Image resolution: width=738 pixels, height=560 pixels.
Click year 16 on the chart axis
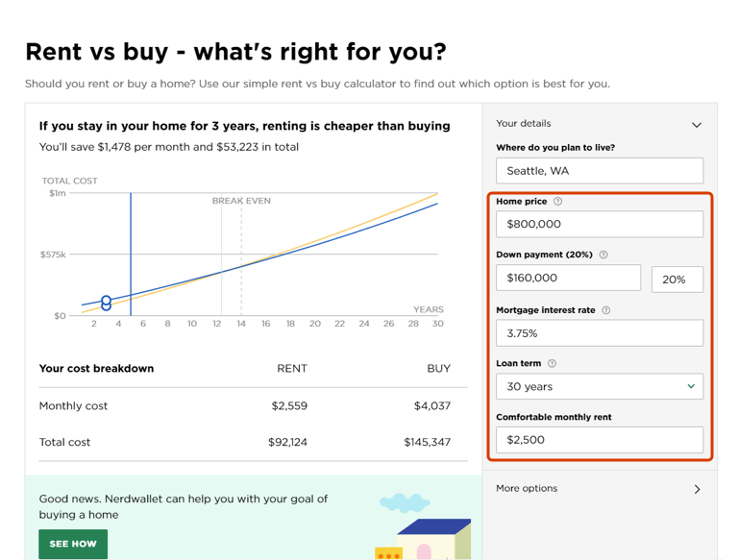point(266,324)
